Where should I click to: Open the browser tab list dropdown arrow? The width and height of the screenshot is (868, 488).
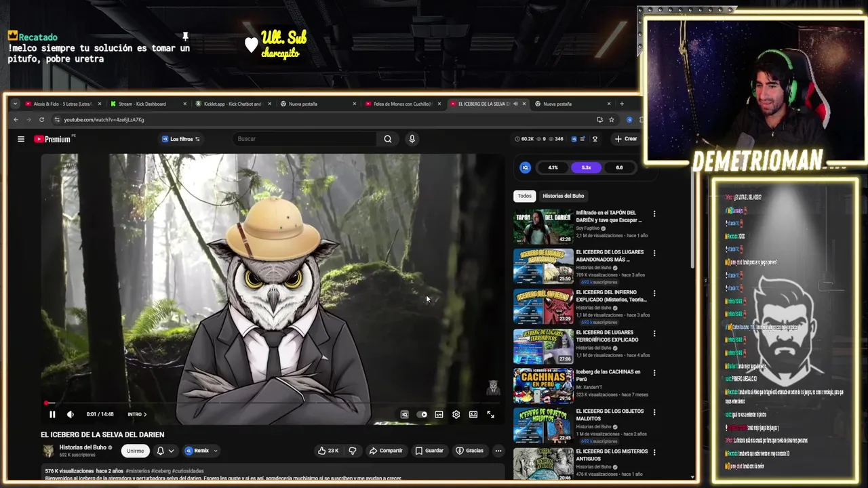point(15,104)
